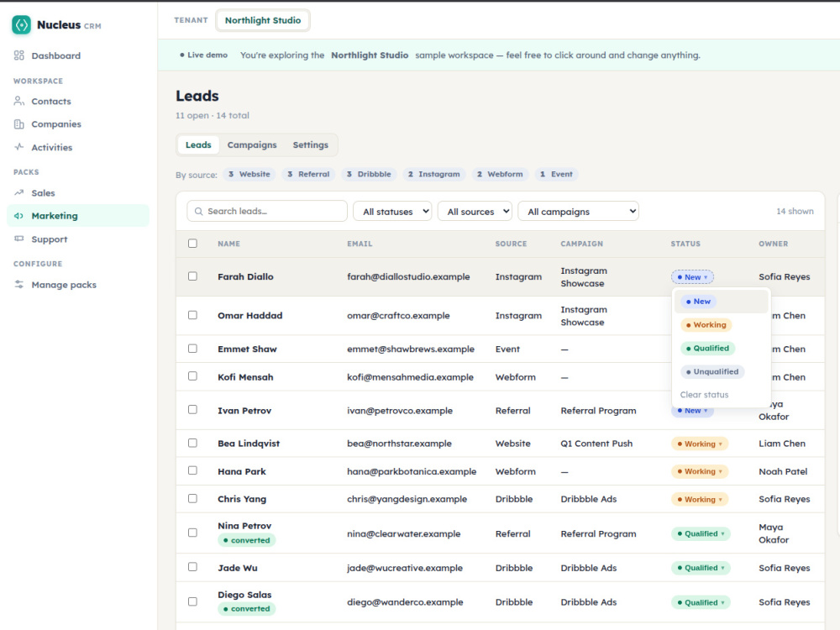Open Diego Salas's Qualified status dropdown

coord(701,602)
